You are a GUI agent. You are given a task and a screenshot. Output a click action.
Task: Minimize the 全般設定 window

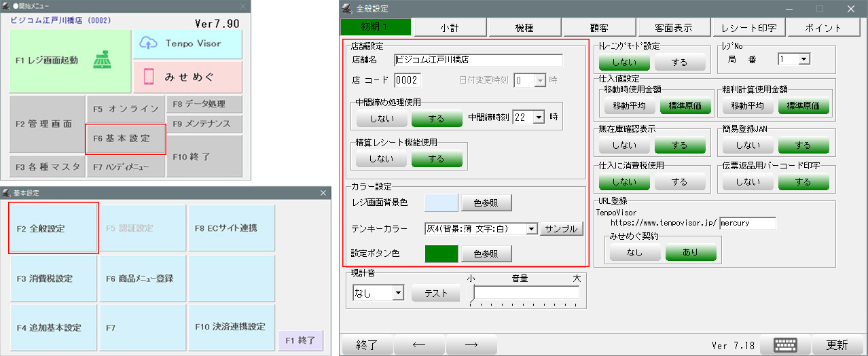(788, 8)
